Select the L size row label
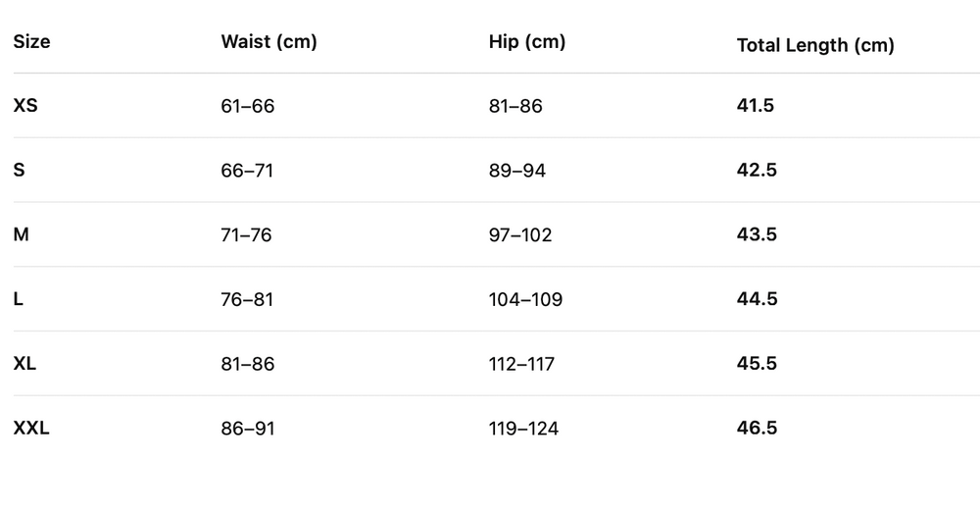This screenshot has height=513, width=980. coord(19,299)
